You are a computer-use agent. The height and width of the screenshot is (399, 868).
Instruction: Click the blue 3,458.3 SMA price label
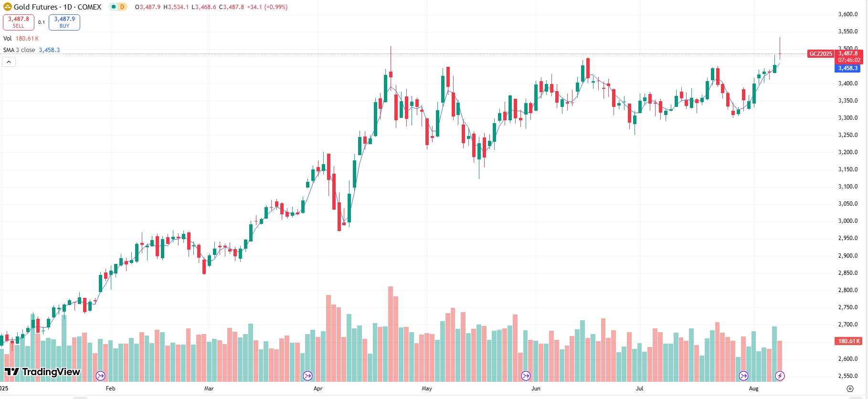[848, 68]
